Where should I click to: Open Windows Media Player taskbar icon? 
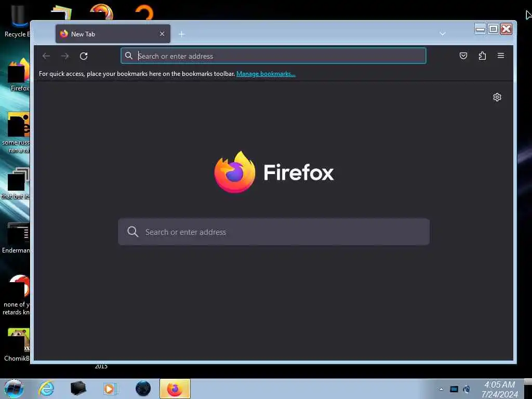point(110,389)
